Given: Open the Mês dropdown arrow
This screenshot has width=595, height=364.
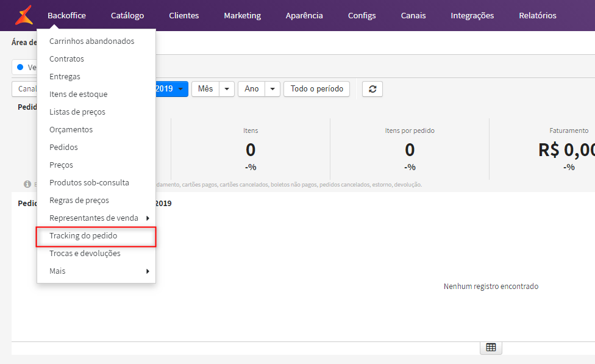Looking at the screenshot, I should click(x=227, y=89).
